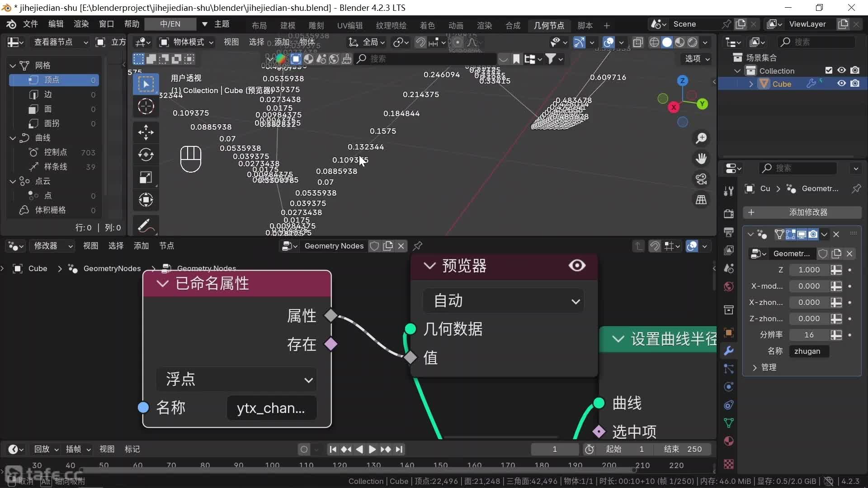
Task: Click the Annotate pencil tool
Action: pyautogui.click(x=146, y=225)
